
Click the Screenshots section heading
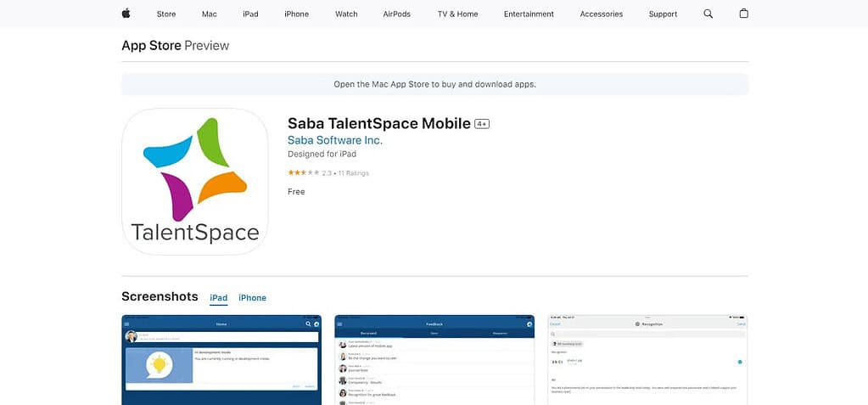tap(160, 296)
